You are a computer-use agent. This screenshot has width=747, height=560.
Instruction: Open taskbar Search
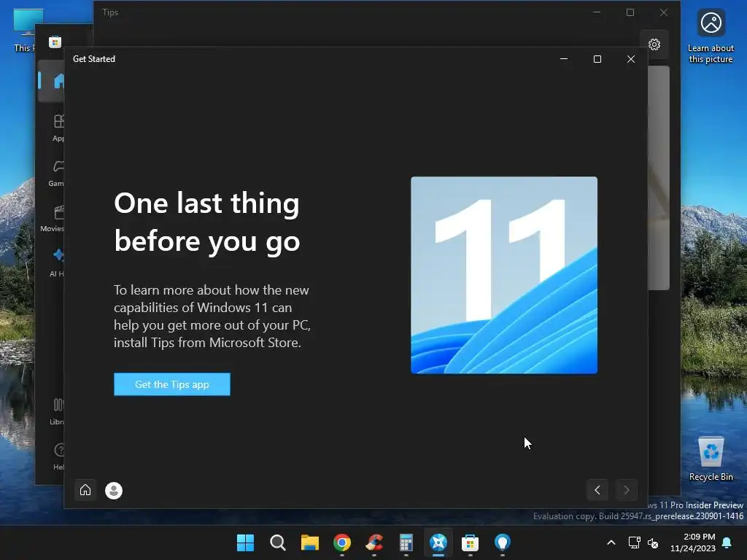coord(278,542)
